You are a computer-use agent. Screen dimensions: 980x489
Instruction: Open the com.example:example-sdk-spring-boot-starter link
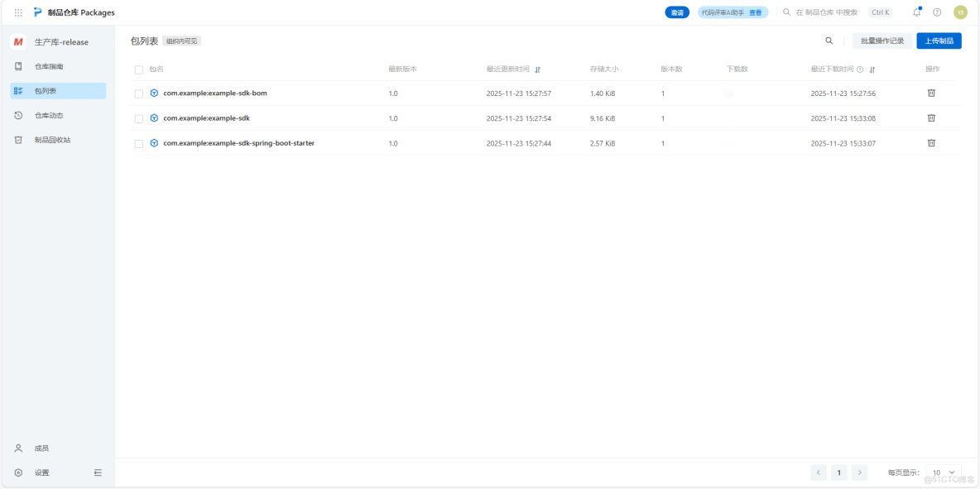[238, 143]
